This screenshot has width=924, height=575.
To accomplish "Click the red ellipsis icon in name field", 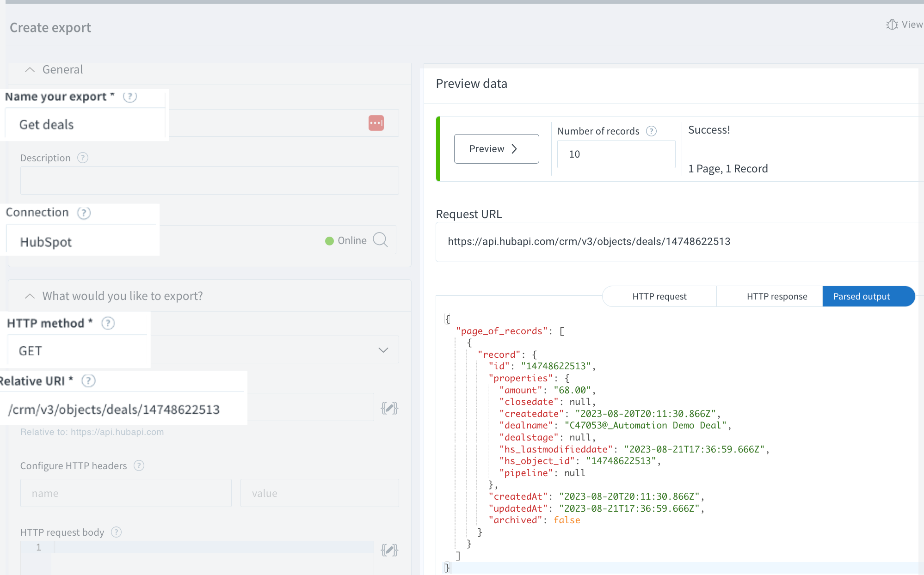I will coord(376,123).
